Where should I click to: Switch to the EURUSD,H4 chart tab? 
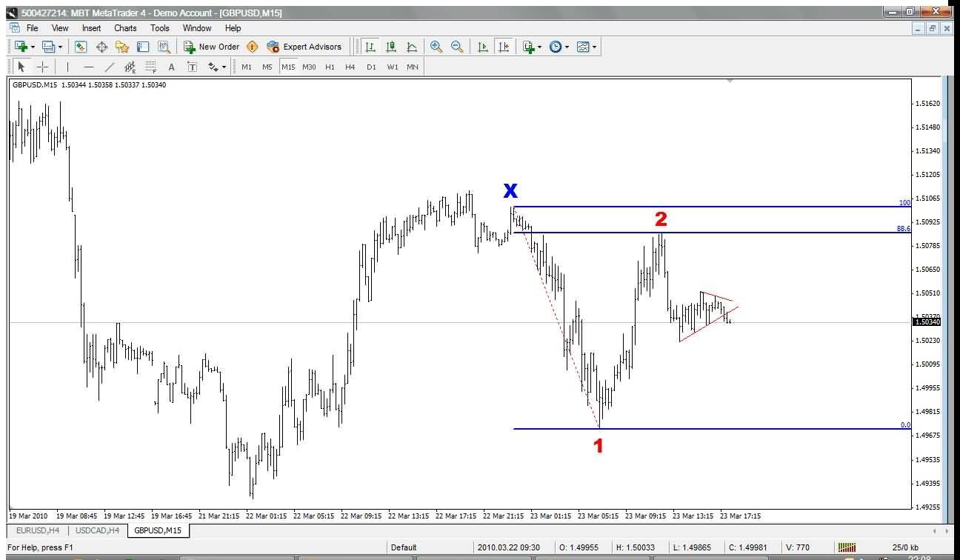(x=36, y=530)
